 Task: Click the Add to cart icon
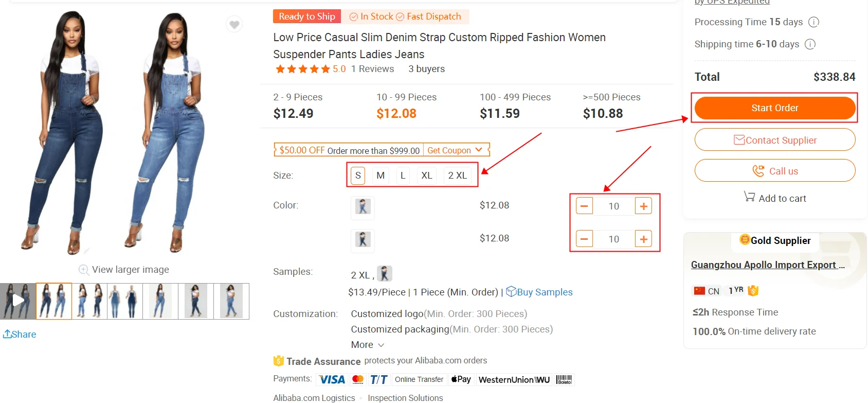pyautogui.click(x=749, y=197)
